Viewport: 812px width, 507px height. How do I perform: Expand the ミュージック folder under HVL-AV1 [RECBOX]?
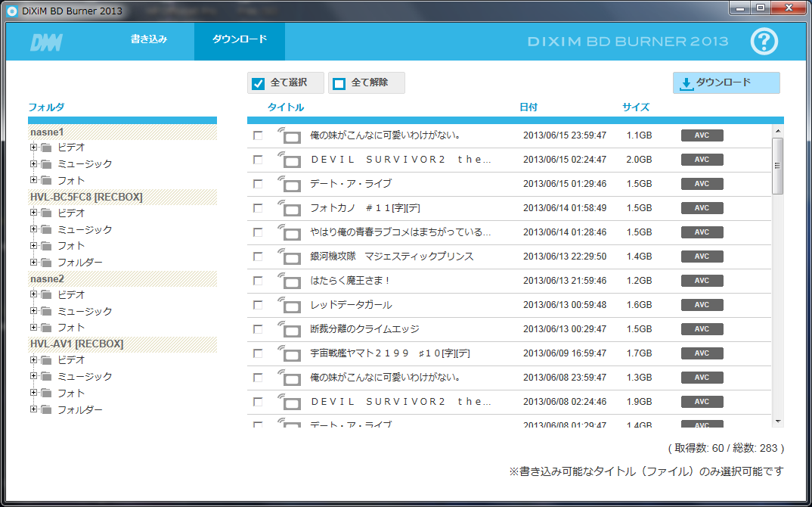(34, 376)
